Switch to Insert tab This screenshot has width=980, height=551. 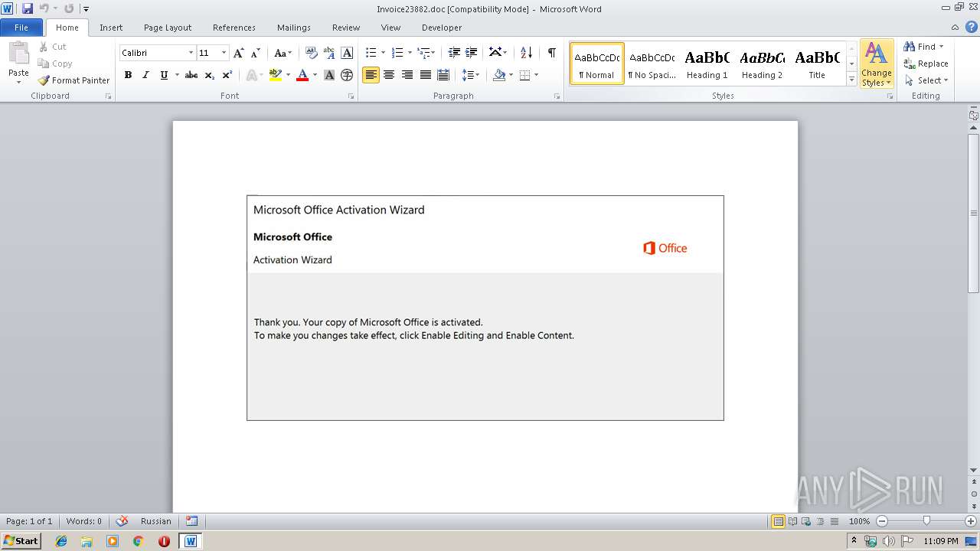pyautogui.click(x=111, y=28)
